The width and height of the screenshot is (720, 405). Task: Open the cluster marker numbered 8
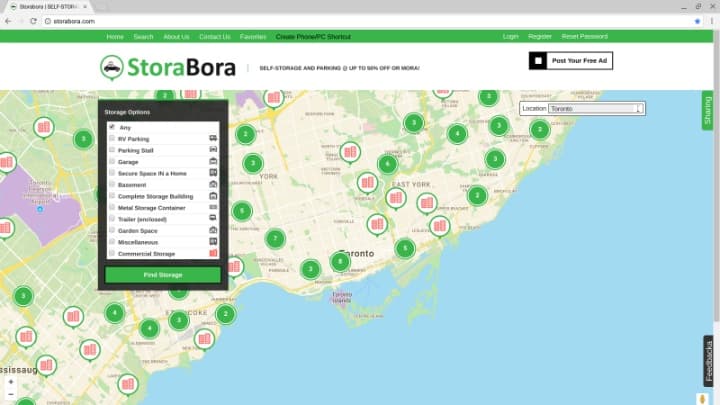340,262
